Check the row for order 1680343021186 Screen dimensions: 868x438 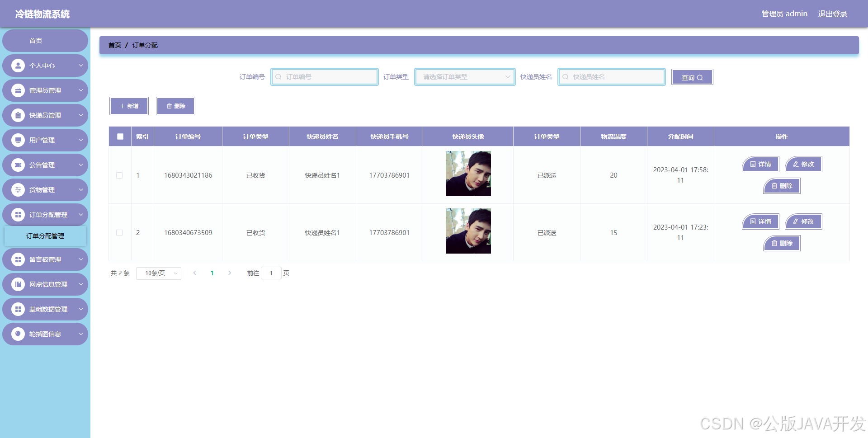pyautogui.click(x=119, y=175)
